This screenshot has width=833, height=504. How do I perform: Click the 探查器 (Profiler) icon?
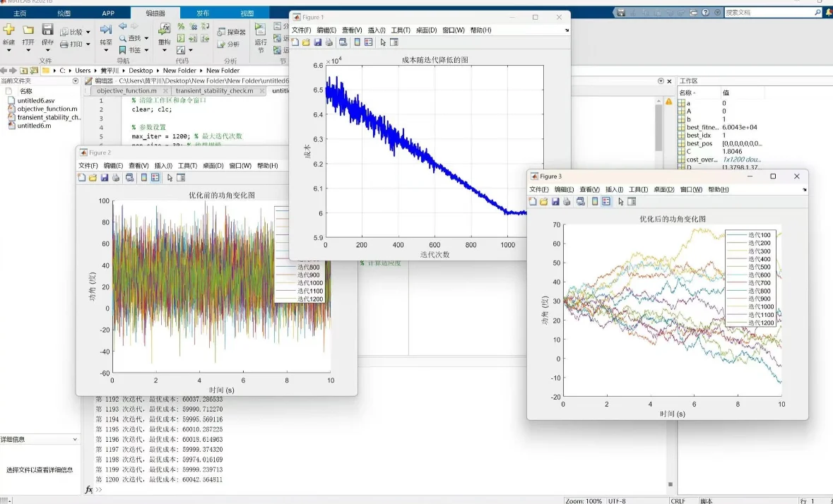click(x=222, y=32)
